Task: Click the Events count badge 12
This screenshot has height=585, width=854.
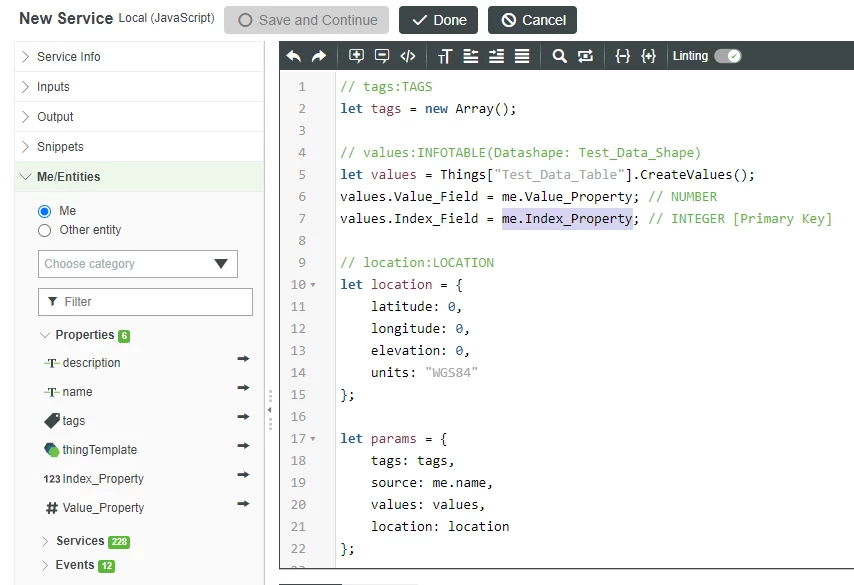Action: [x=107, y=566]
